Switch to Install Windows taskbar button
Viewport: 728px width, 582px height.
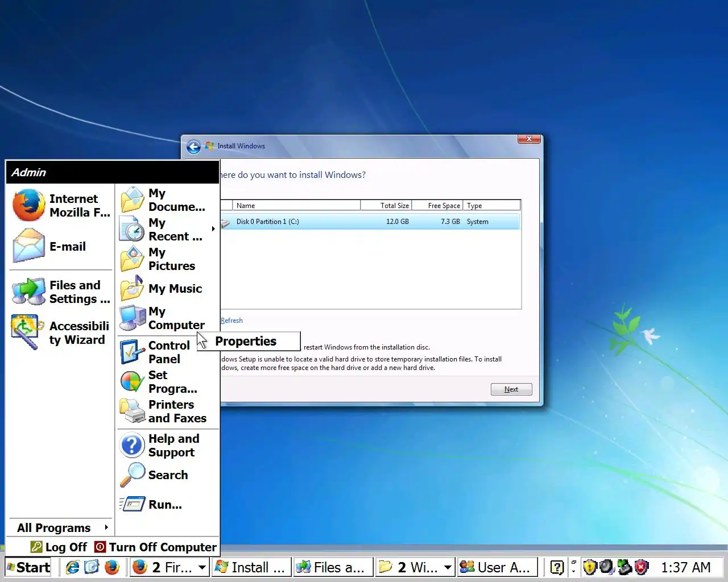(251, 567)
